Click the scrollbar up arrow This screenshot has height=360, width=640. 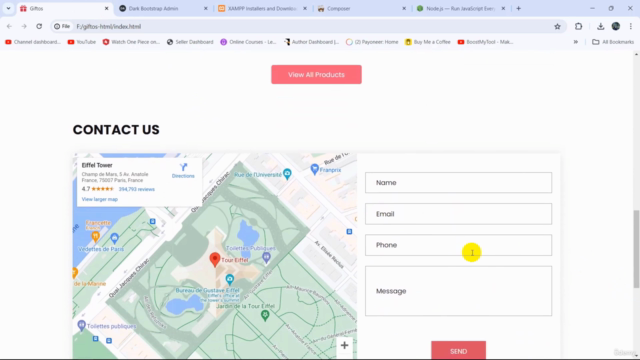click(x=636, y=54)
